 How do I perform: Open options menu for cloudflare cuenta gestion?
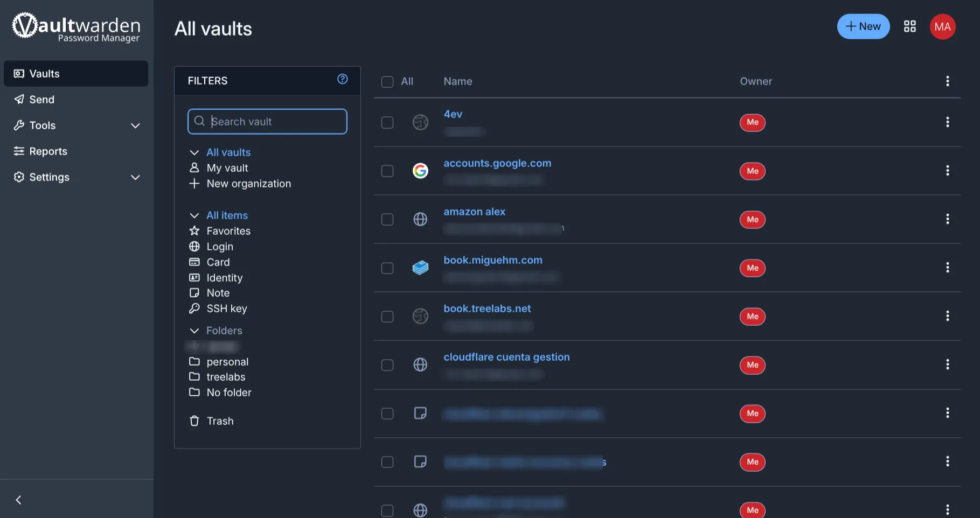coord(947,365)
